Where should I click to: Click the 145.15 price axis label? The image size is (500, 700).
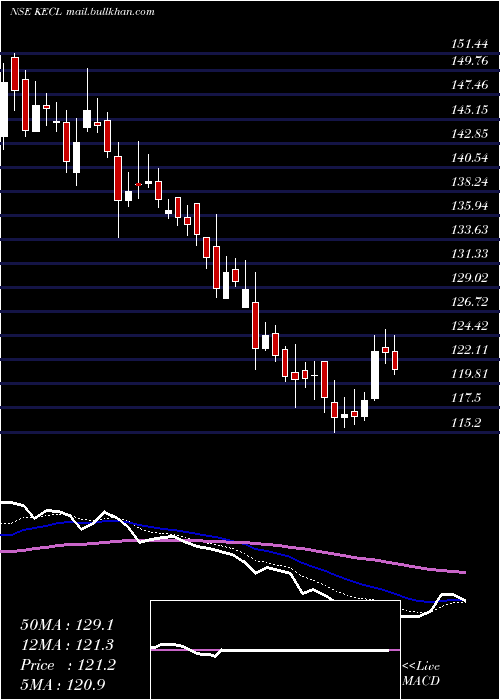click(469, 109)
